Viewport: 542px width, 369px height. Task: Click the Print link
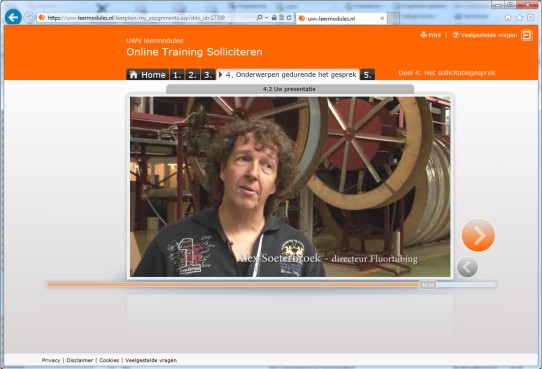[431, 35]
